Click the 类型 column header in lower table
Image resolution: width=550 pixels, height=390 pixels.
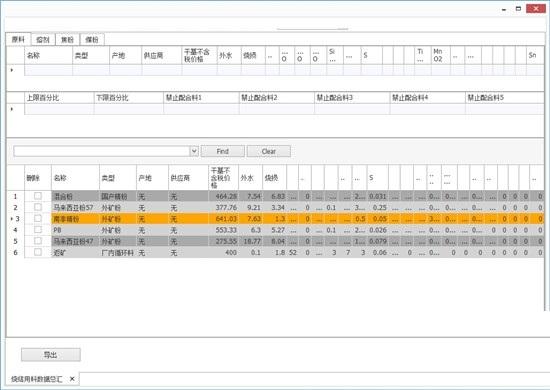point(118,178)
